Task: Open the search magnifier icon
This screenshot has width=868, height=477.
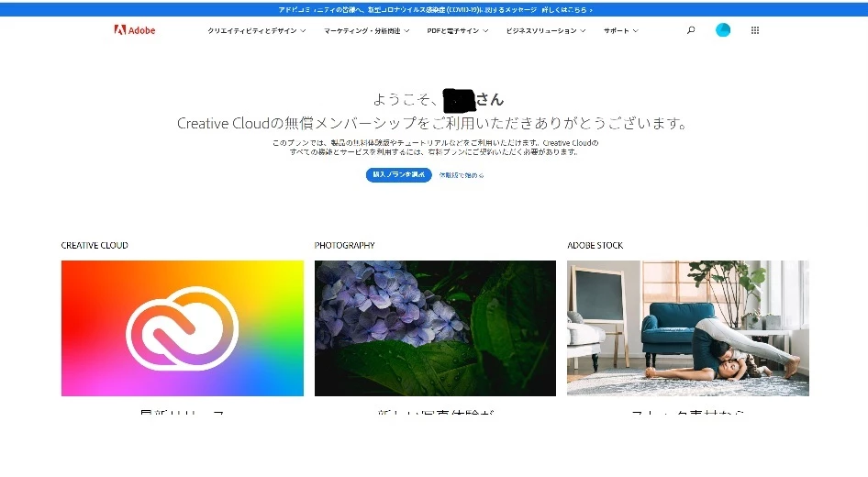Action: (691, 30)
